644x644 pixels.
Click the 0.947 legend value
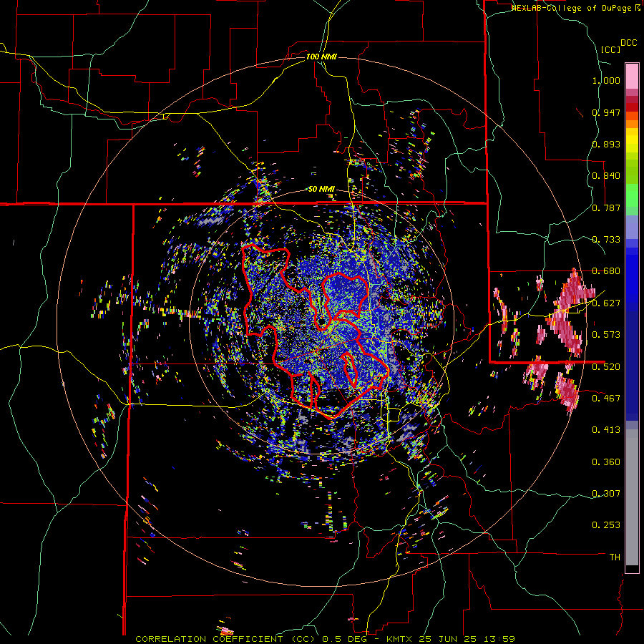[x=606, y=112]
